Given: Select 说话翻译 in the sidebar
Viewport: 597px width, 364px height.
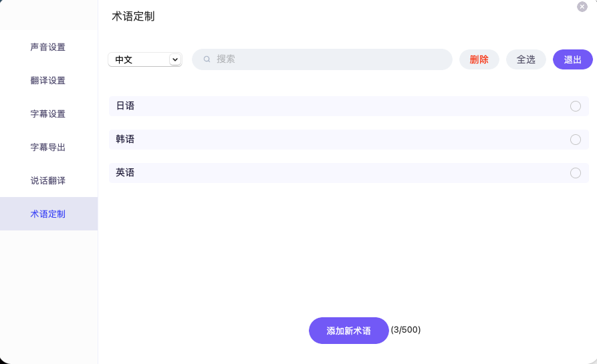Looking at the screenshot, I should pos(48,181).
